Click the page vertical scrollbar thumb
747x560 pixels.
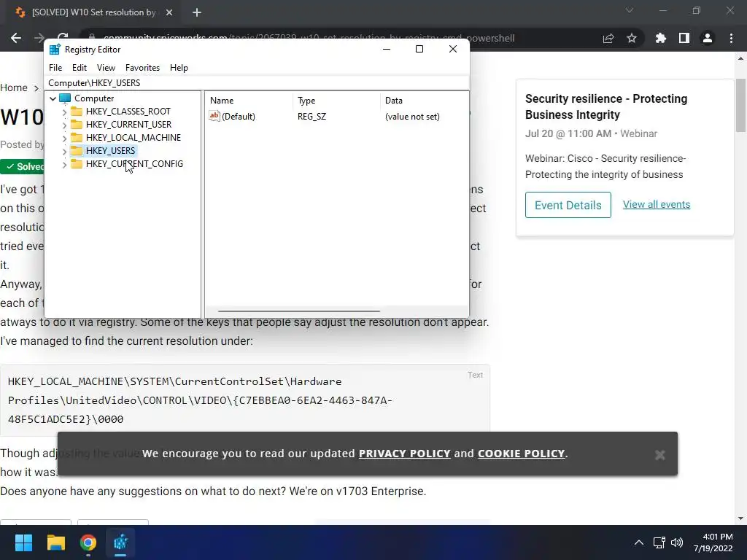point(740,106)
